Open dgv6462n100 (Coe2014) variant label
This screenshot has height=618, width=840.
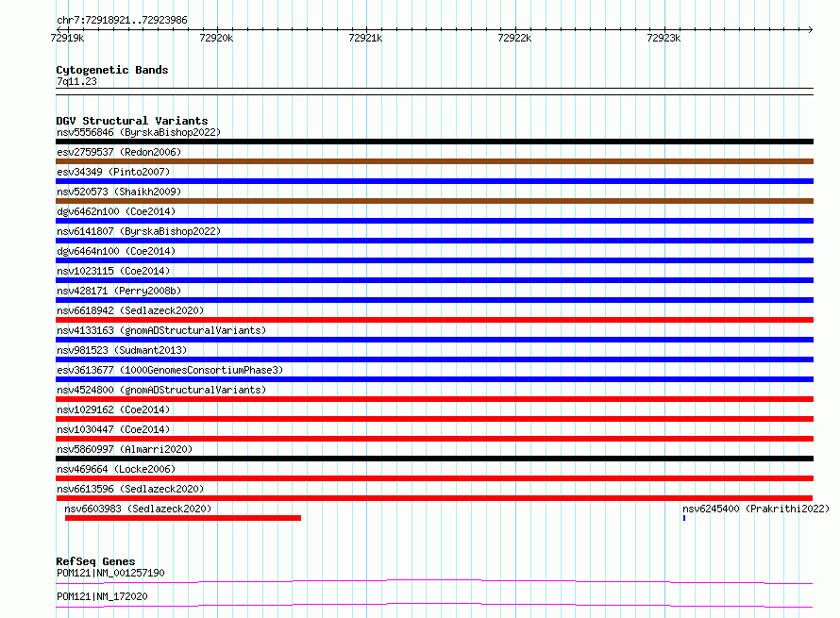[x=116, y=211]
